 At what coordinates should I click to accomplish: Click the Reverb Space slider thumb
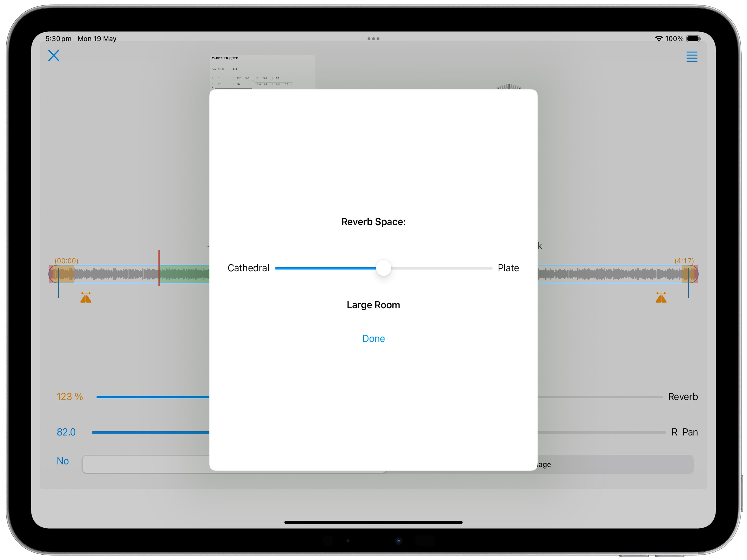[x=384, y=268]
